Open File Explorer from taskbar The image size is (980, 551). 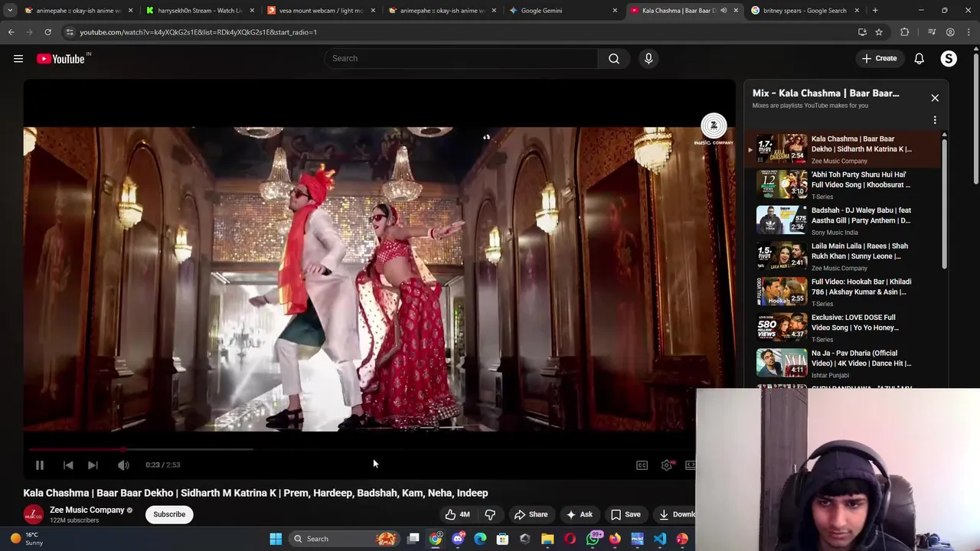pyautogui.click(x=547, y=539)
